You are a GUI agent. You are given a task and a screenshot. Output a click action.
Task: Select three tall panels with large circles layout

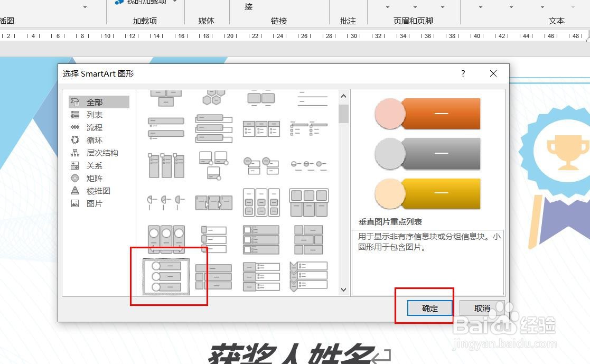(166, 239)
